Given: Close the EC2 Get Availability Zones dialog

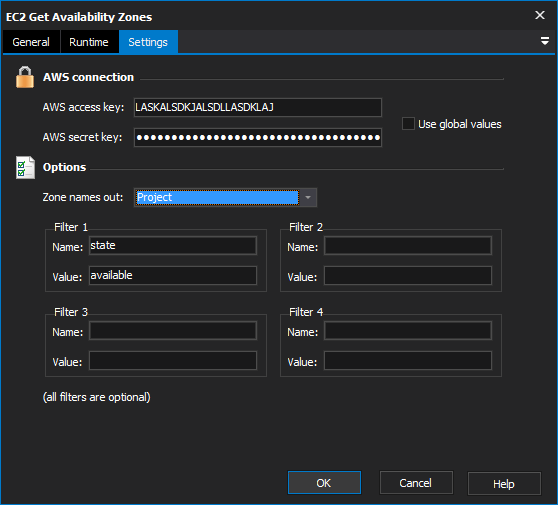Looking at the screenshot, I should tap(539, 15).
